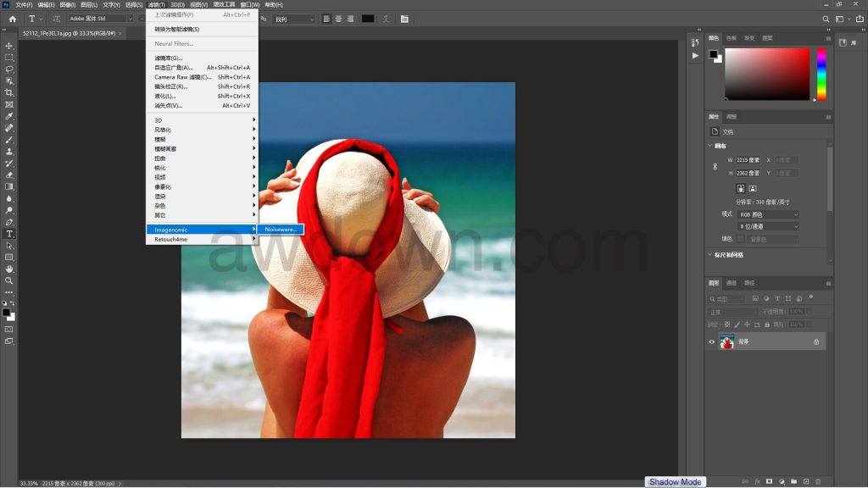Click the Home icon in options bar
The image size is (868, 488).
(12, 19)
